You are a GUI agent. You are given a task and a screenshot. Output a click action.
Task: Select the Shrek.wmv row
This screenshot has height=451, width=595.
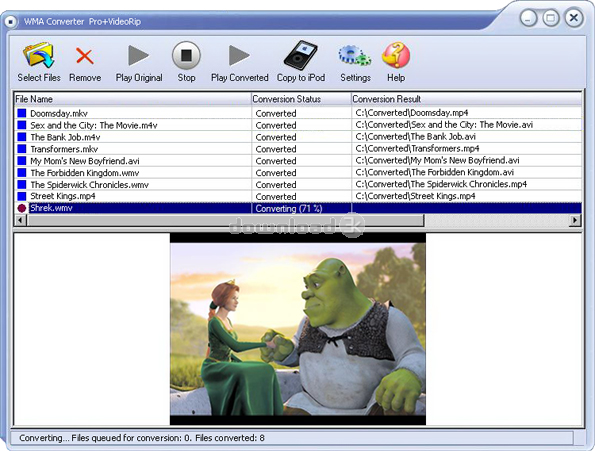pyautogui.click(x=298, y=208)
